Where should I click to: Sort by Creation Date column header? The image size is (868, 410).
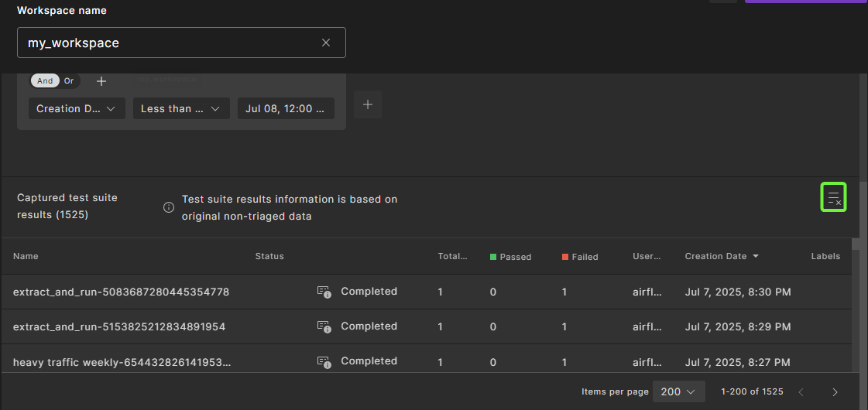click(x=716, y=256)
